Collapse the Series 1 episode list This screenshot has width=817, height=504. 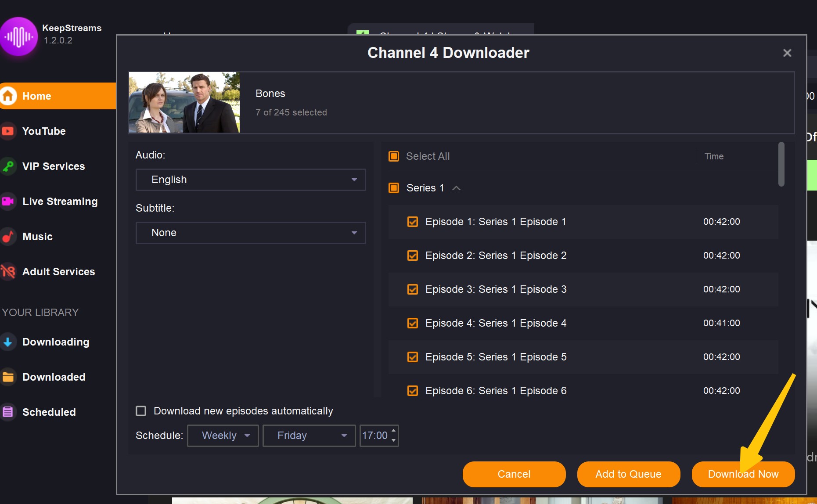[x=457, y=188]
